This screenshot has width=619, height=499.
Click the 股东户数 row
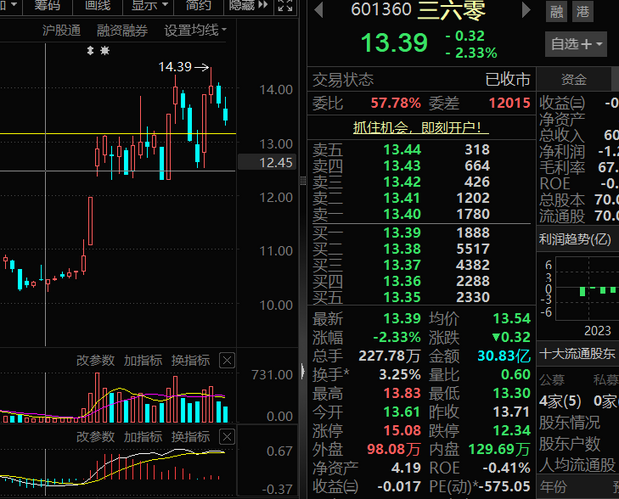(570, 444)
